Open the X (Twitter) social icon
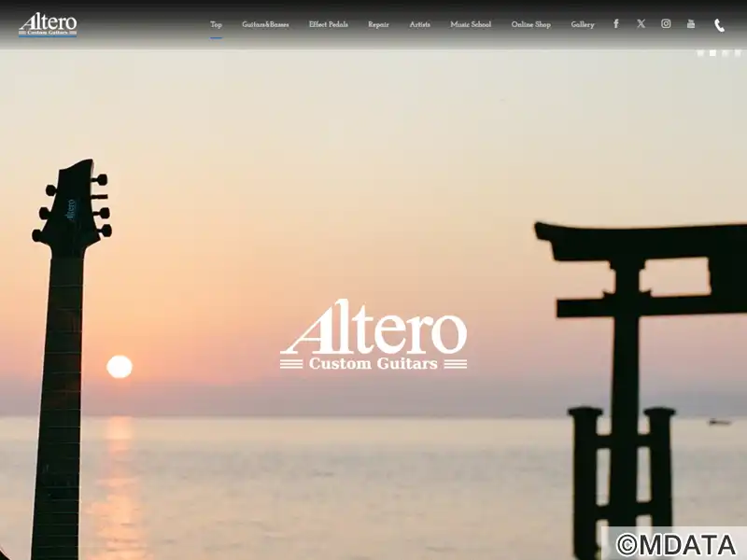This screenshot has width=747, height=560. (x=641, y=24)
